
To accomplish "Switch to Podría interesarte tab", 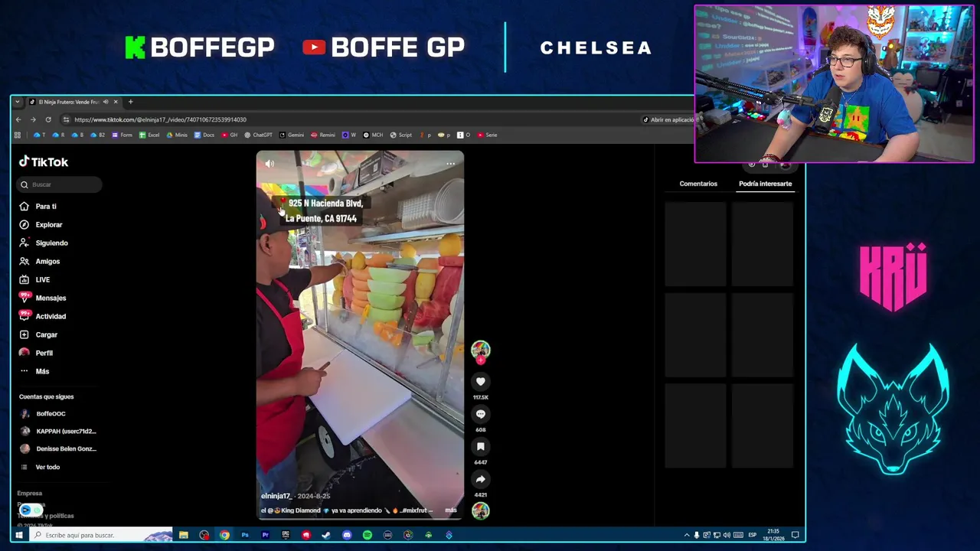I will coord(765,184).
